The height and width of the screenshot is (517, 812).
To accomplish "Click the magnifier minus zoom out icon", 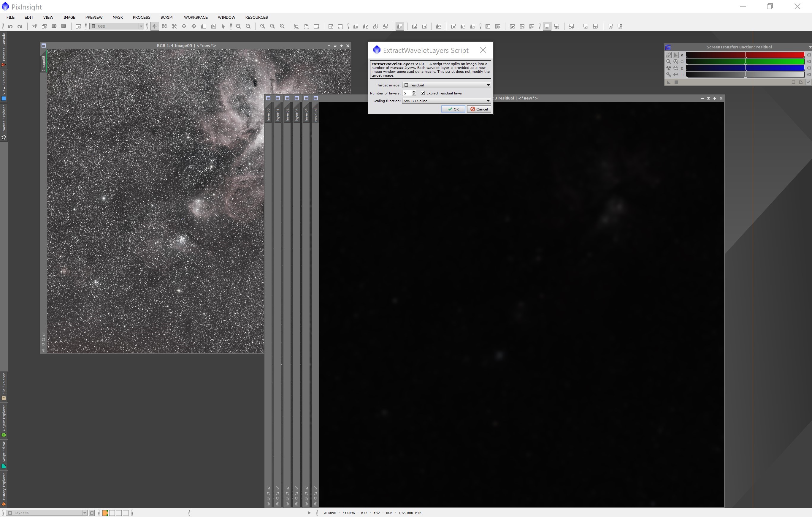I will click(248, 26).
